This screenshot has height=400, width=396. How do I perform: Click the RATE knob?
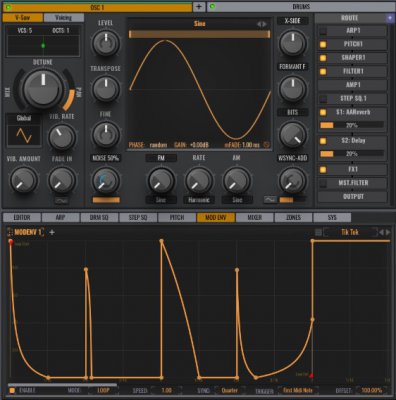(199, 181)
